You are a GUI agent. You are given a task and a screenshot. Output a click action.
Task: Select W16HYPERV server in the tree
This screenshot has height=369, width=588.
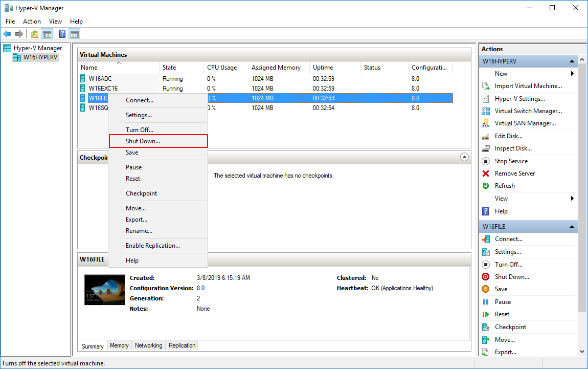tap(40, 57)
